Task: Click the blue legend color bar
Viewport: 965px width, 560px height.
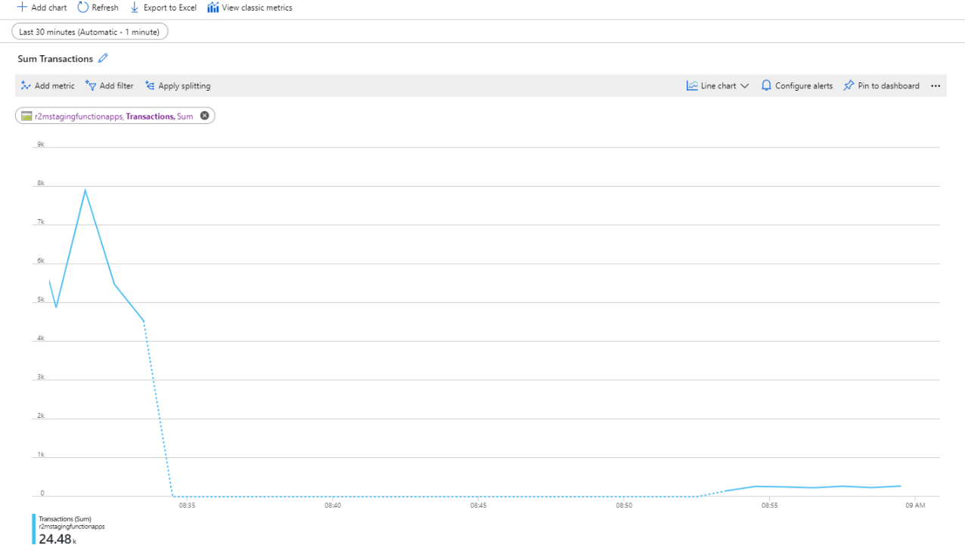Action: pyautogui.click(x=34, y=529)
